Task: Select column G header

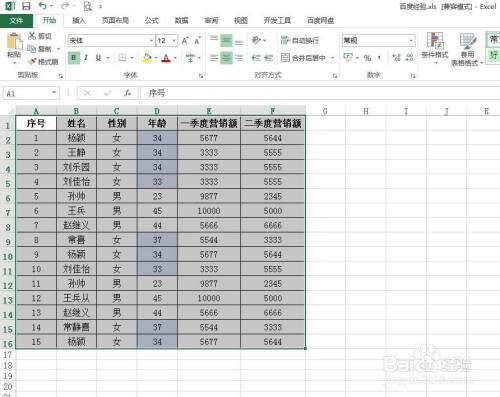Action: click(x=325, y=111)
